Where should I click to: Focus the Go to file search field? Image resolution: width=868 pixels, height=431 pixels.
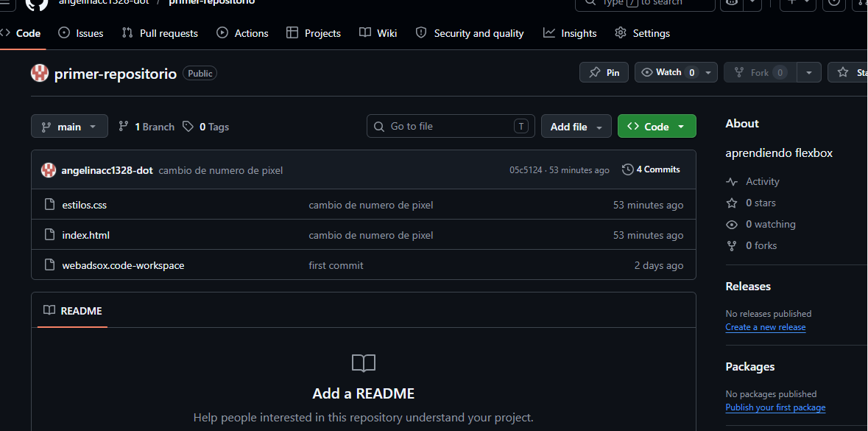[451, 126]
